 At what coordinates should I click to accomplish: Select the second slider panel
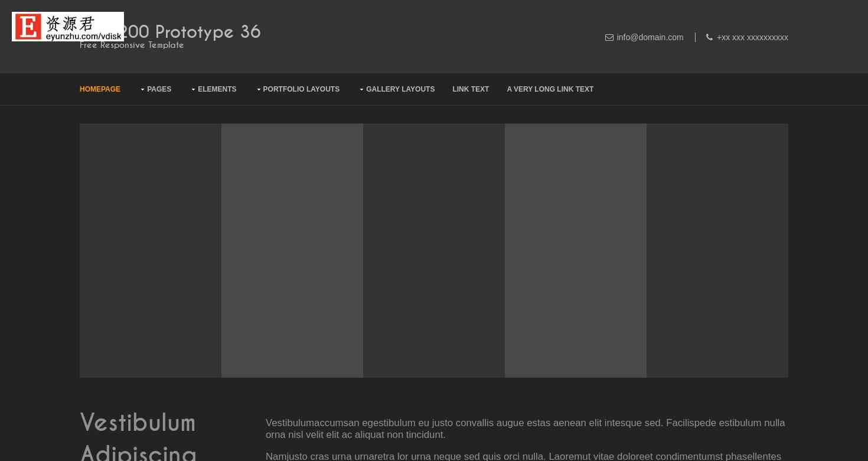click(x=292, y=251)
